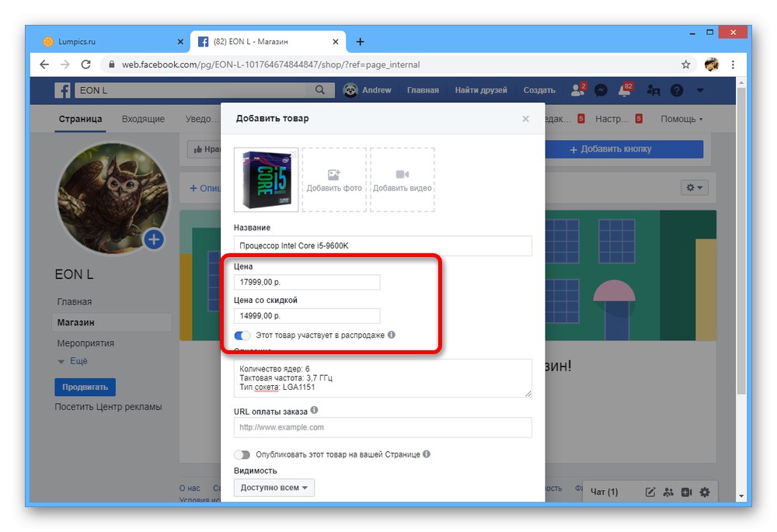This screenshot has width=777, height=532.
Task: Expand the Ещё sidebar section
Action: [73, 361]
